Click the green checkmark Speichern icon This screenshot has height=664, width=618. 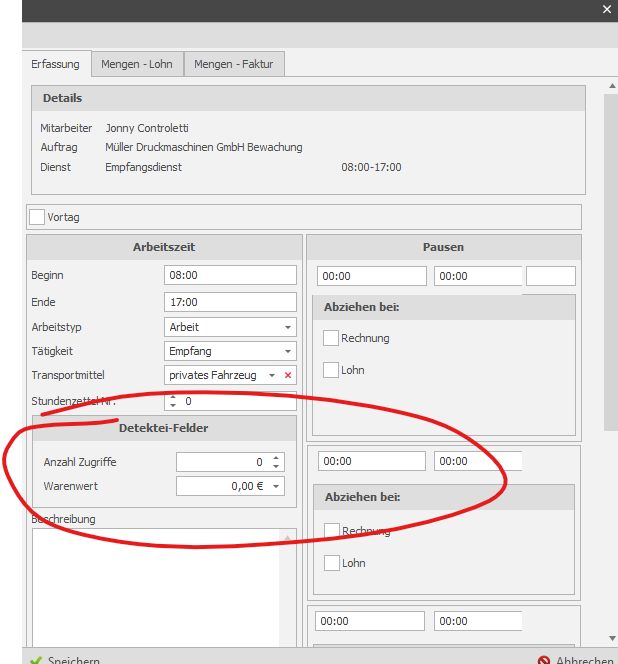36,660
